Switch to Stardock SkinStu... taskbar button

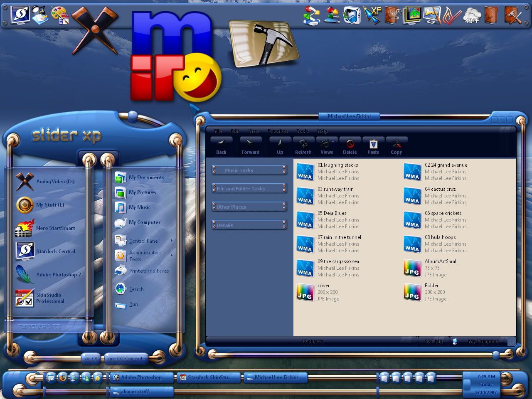[209, 377]
